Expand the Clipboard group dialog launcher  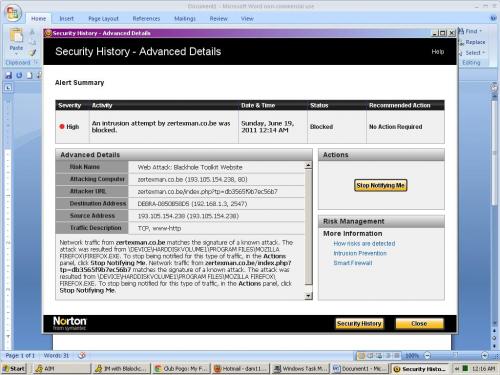[x=36, y=62]
